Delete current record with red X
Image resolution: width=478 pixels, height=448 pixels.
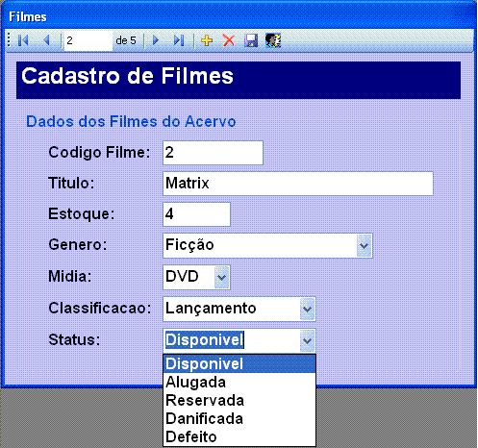229,40
